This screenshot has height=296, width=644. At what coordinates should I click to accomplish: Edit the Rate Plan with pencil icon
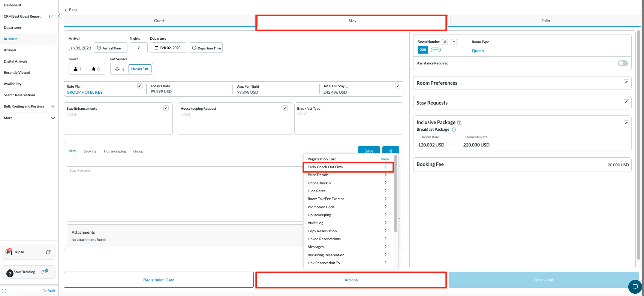pyautogui.click(x=140, y=86)
